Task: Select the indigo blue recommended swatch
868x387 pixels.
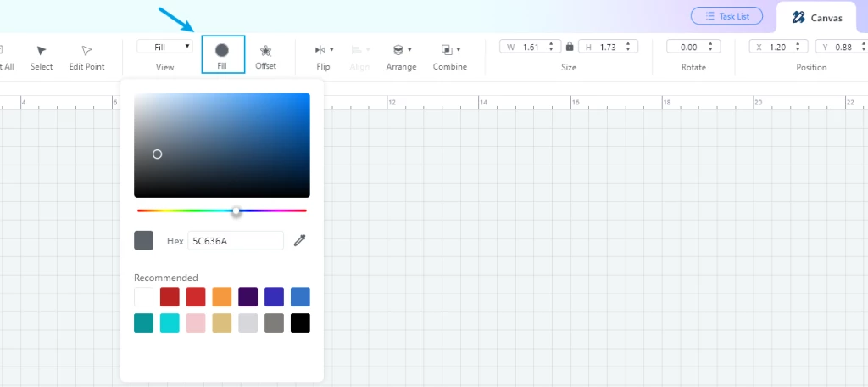Action: (274, 297)
